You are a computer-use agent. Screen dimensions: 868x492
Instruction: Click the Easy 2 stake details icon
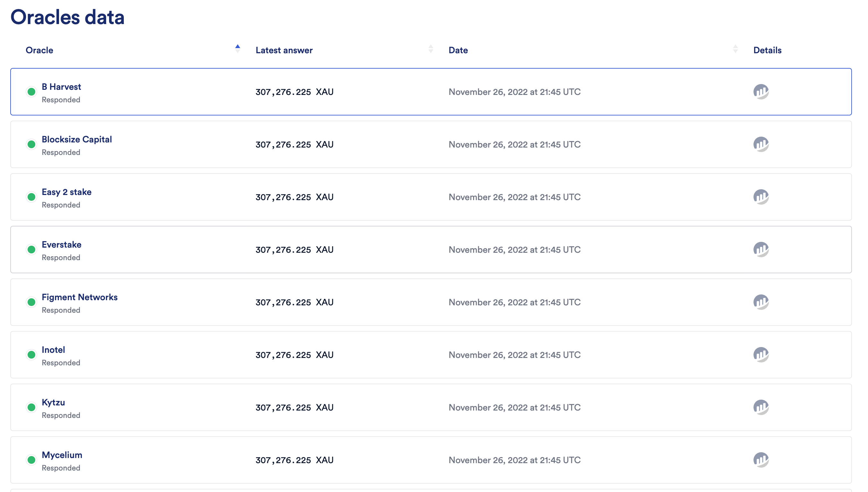coord(761,197)
